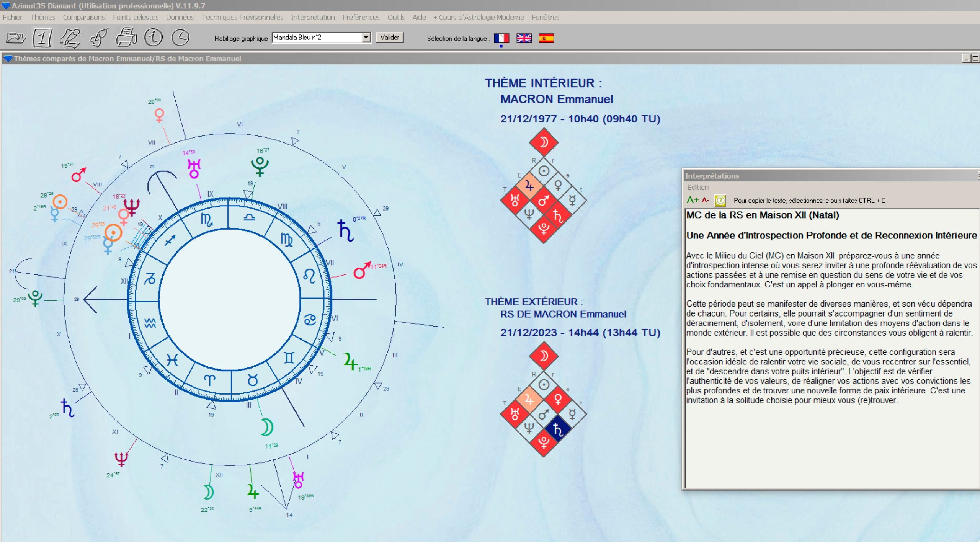Click inside the Mandala Bleu n°2 field
This screenshot has height=542, width=980.
pyautogui.click(x=317, y=38)
